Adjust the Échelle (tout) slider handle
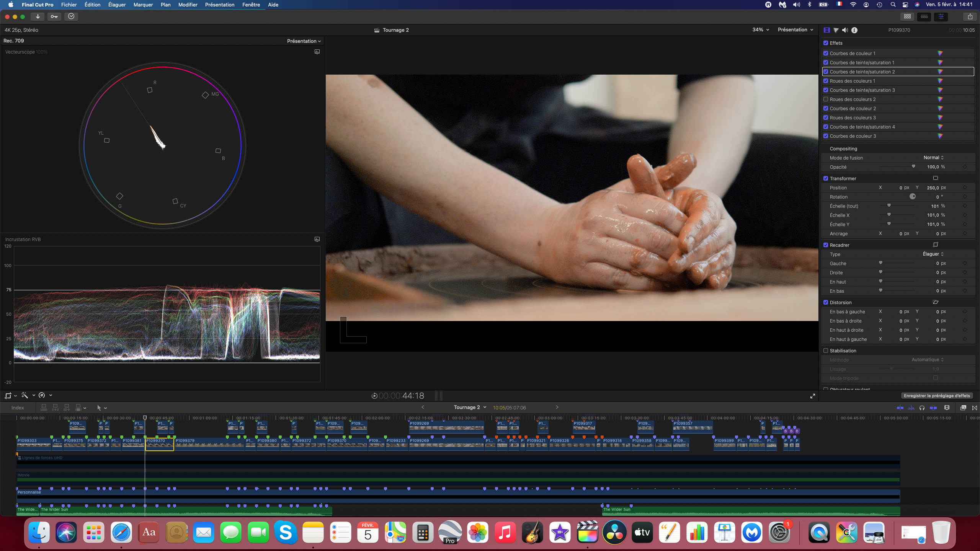 [x=889, y=205]
